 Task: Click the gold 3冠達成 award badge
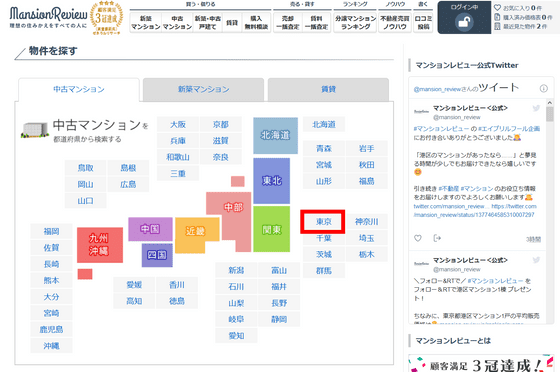[x=106, y=18]
